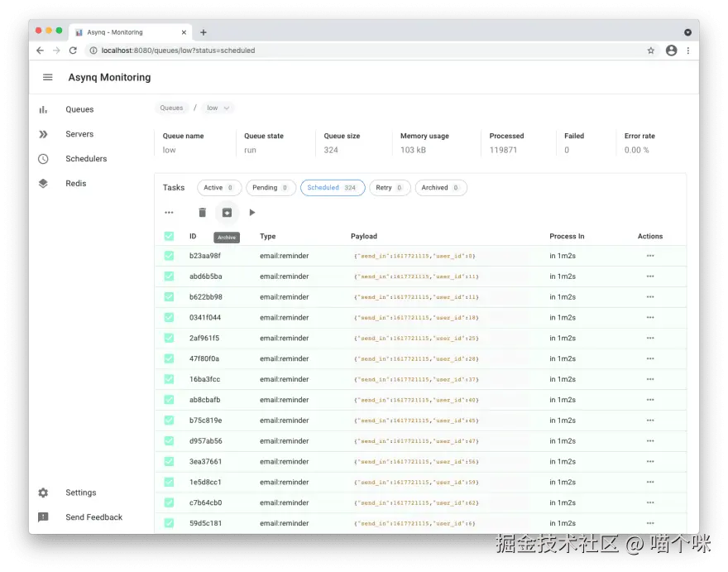Go back in browser history
The height and width of the screenshot is (572, 728).
click(40, 50)
